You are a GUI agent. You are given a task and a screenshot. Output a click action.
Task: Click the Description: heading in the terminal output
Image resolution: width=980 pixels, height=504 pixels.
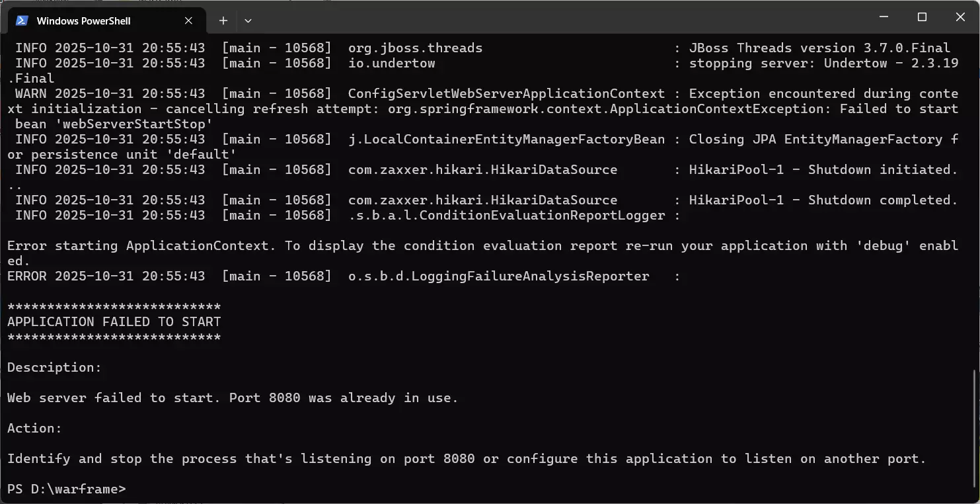55,367
